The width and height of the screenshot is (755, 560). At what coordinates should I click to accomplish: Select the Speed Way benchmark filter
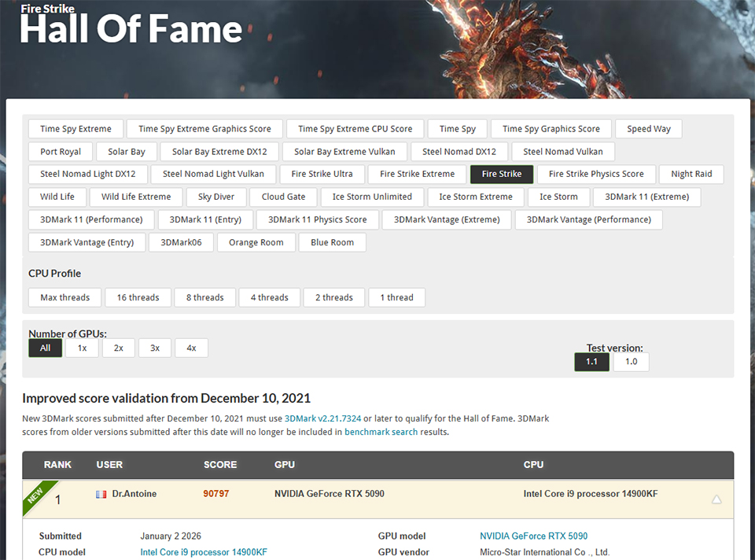pos(648,128)
